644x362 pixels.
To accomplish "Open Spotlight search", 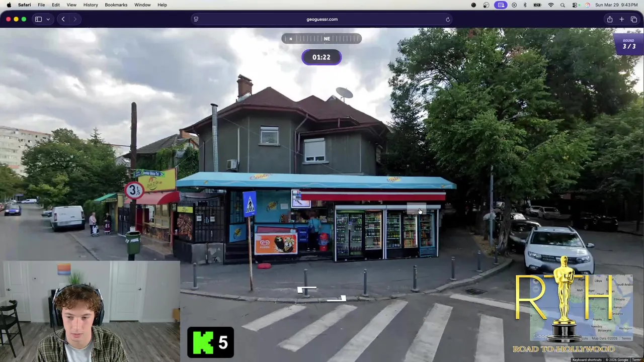I will pos(562,5).
